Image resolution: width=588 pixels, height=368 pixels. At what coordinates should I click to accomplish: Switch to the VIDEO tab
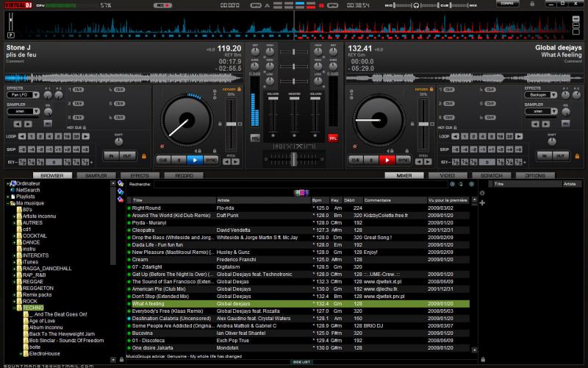[448, 175]
